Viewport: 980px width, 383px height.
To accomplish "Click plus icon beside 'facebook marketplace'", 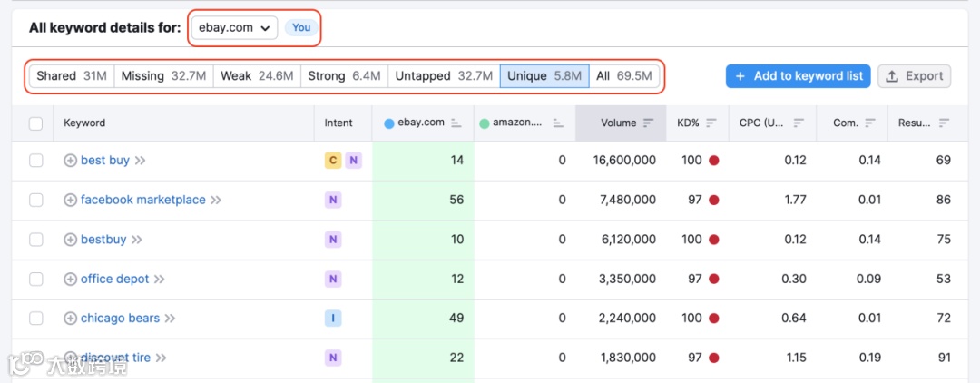I will (x=70, y=200).
